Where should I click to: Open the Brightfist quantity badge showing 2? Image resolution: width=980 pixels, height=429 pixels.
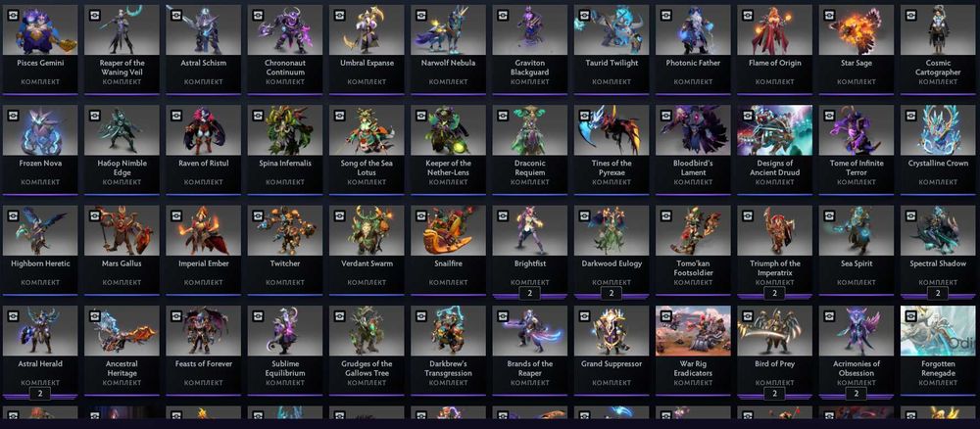pyautogui.click(x=529, y=294)
